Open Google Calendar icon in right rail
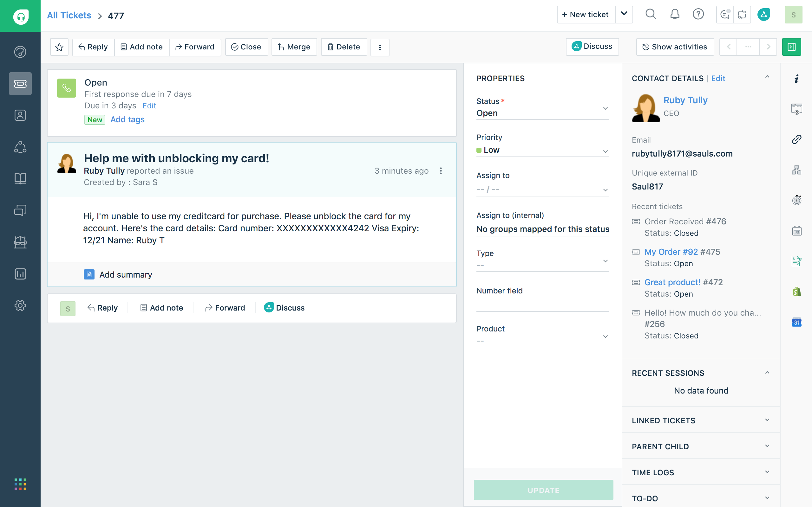This screenshot has width=812, height=507. point(796,322)
